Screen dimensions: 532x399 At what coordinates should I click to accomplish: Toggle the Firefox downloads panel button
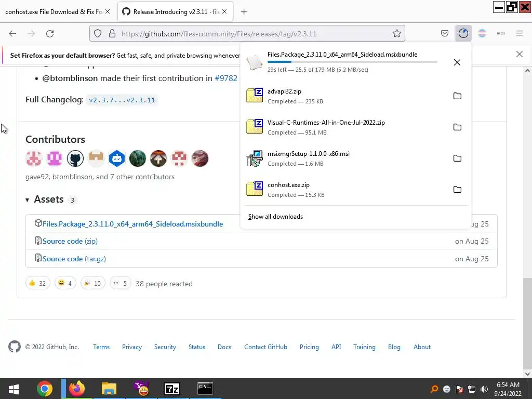463,33
